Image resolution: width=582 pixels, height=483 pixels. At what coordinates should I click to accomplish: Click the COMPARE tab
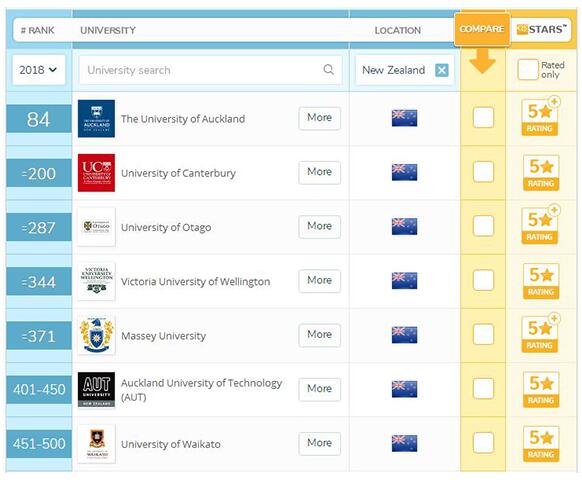482,29
